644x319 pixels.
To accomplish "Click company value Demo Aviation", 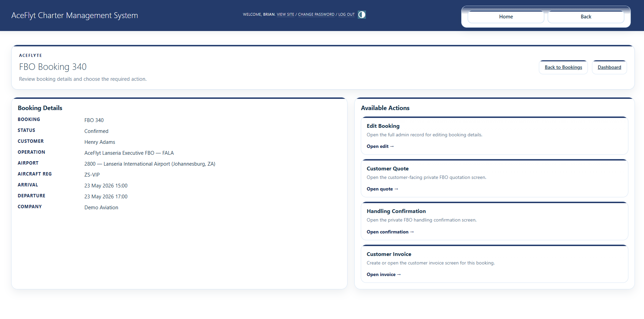I will pyautogui.click(x=101, y=208).
